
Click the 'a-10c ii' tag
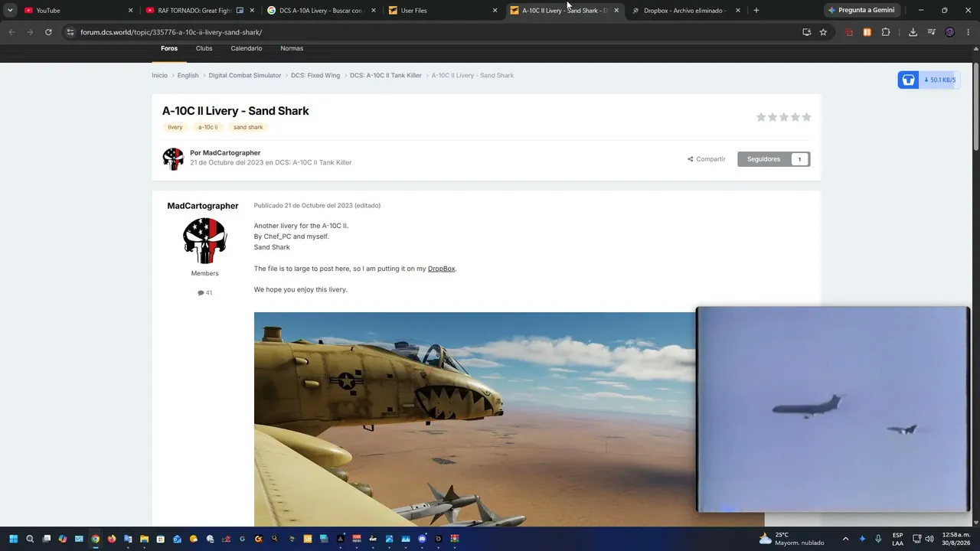207,127
